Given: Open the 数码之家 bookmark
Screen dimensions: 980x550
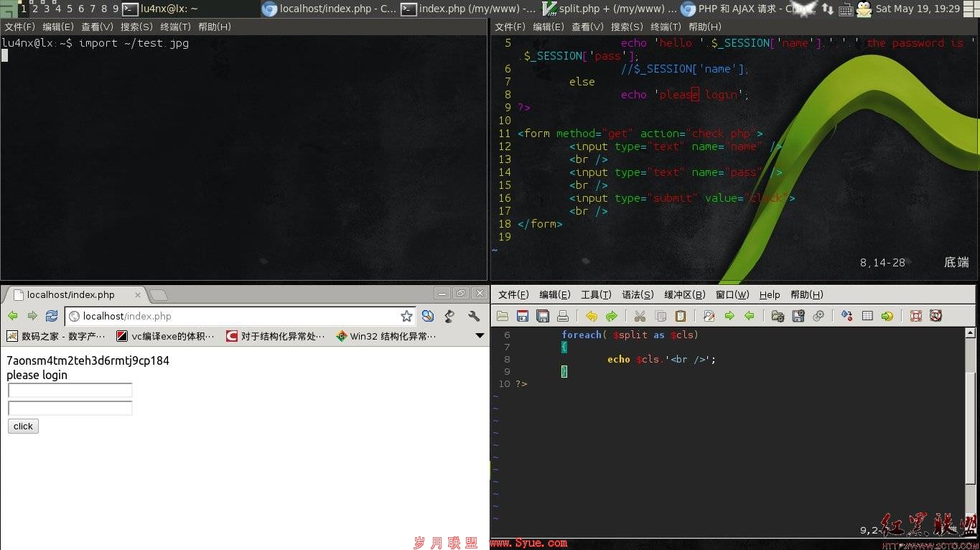Looking at the screenshot, I should point(57,336).
